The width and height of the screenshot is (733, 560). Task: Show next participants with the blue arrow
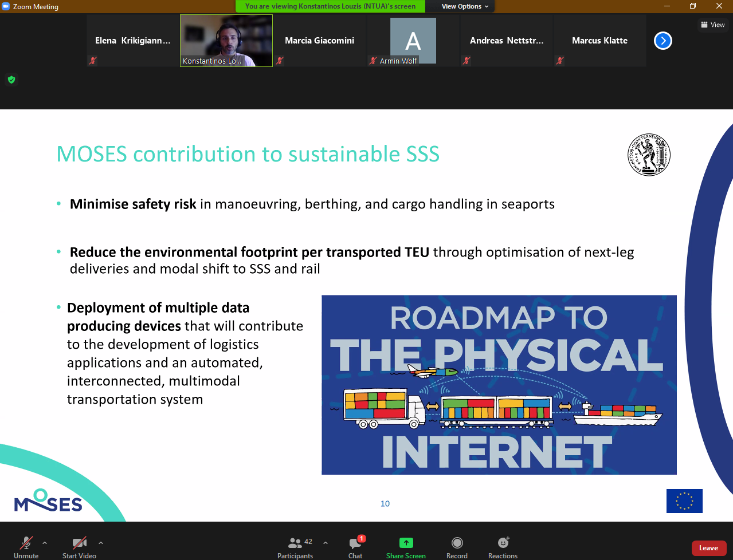coord(663,41)
